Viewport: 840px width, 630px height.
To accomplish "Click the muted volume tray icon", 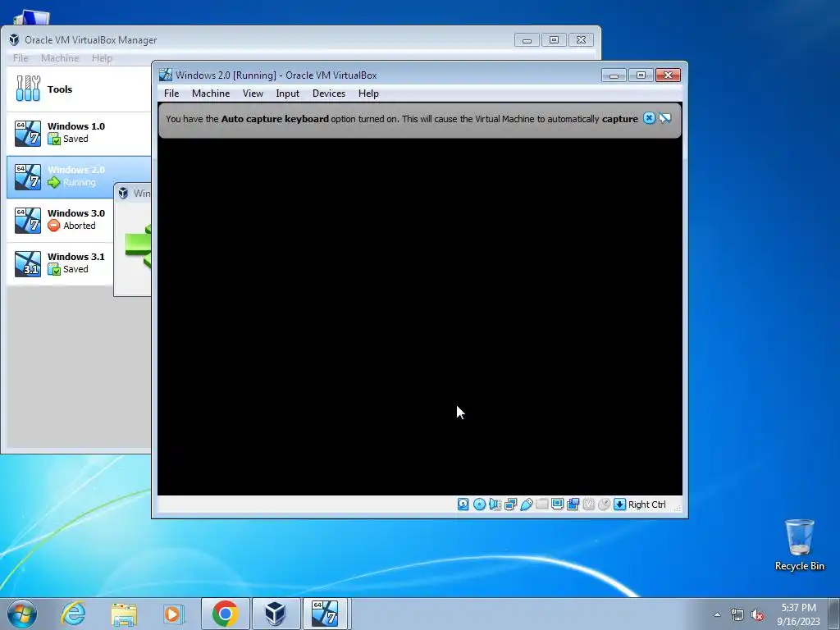I will (757, 614).
